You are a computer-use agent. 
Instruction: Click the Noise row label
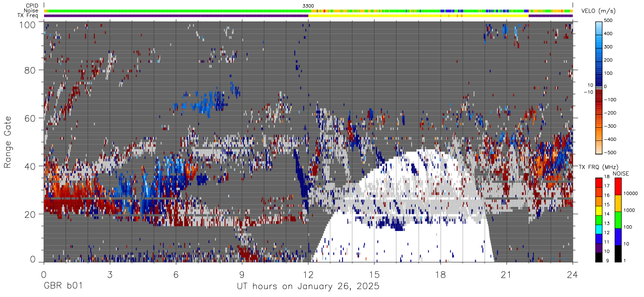tap(31, 10)
